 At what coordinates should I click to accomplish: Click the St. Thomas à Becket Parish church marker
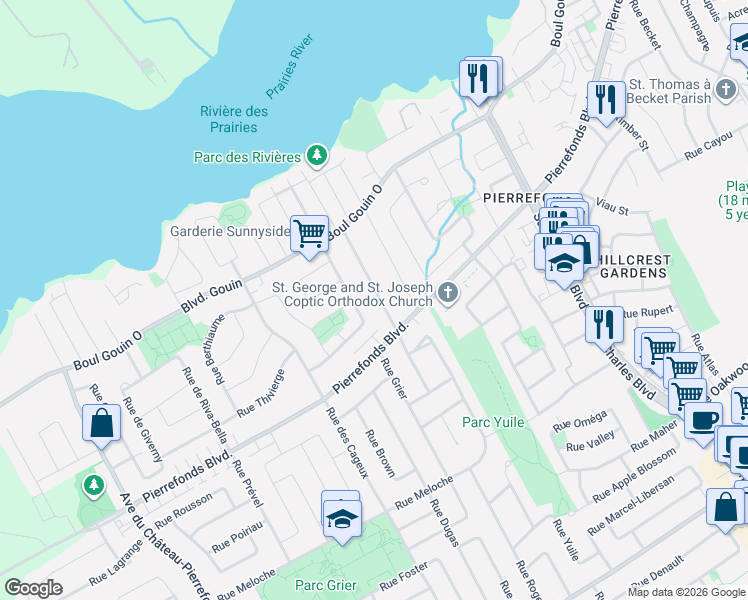(x=726, y=90)
